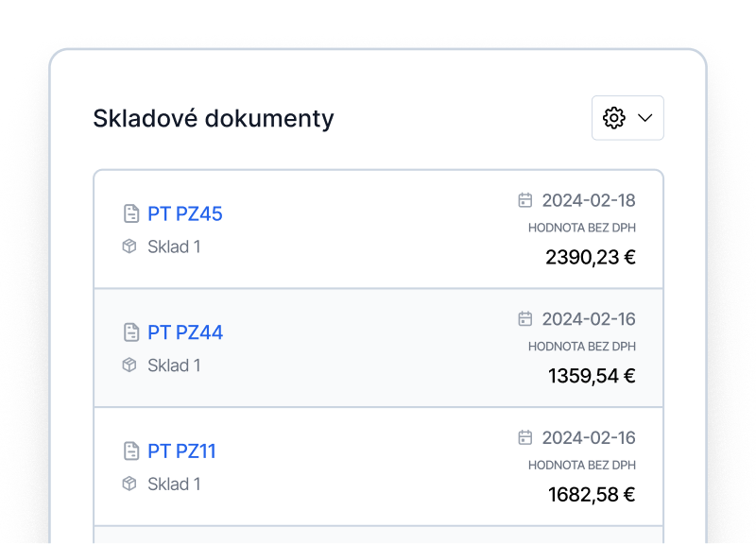Click the warehouse box icon under PT PZ11
The height and width of the screenshot is (544, 756).
(x=129, y=484)
